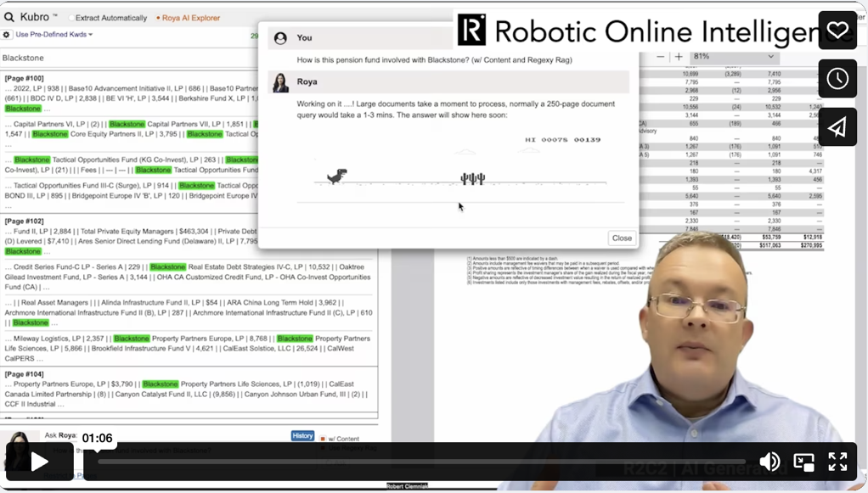Click the Blackstone keyword search field
Viewport: 868px width, 493px height.
tap(127, 58)
